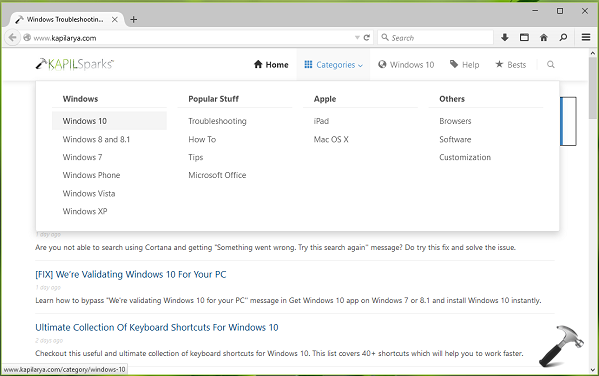Click the 'Apple' column heading
Image resolution: width=599 pixels, height=376 pixels.
tap(325, 99)
